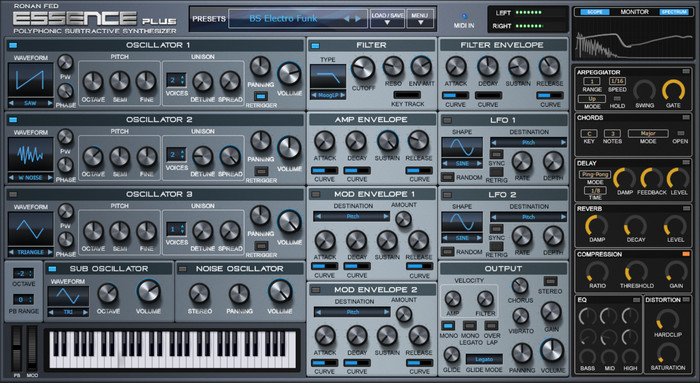Click the Sub Oscillator Volume knob
The width and height of the screenshot is (700, 383).
point(148,291)
